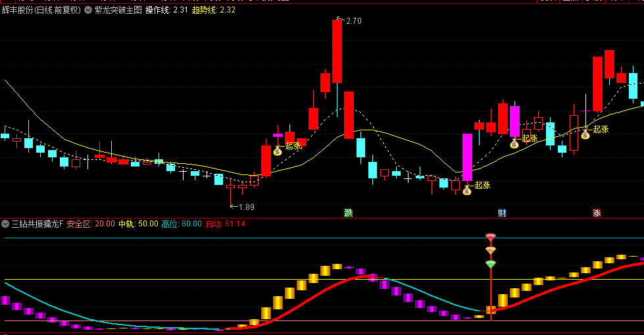Image resolution: width=644 pixels, height=335 pixels.
Task: Select the 操作线: 2.31 value label
Action: click(x=166, y=10)
